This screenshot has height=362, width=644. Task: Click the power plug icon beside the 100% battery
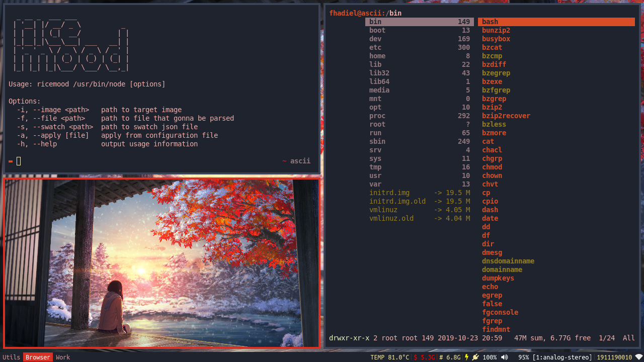474,357
